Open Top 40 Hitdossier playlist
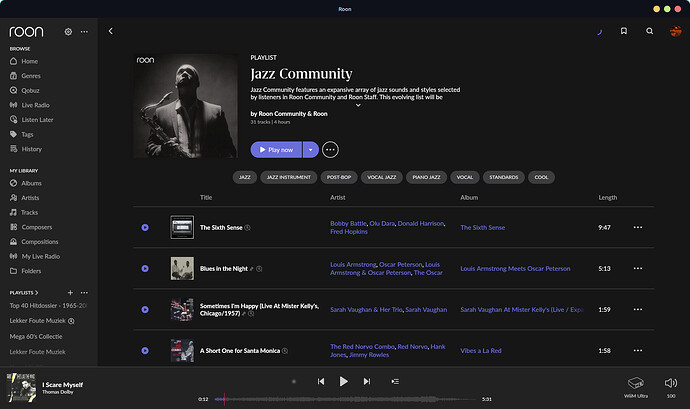 pyautogui.click(x=48, y=306)
